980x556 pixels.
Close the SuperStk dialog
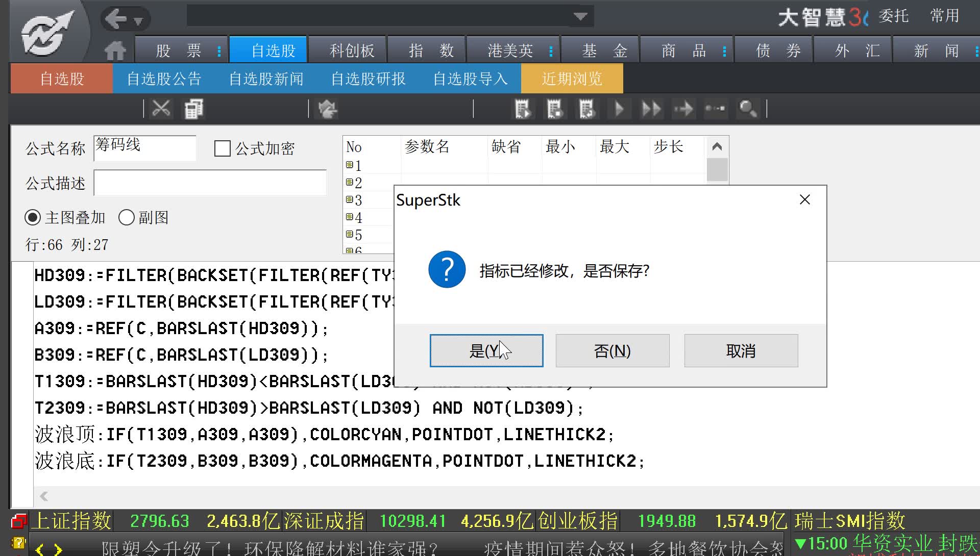pos(805,199)
